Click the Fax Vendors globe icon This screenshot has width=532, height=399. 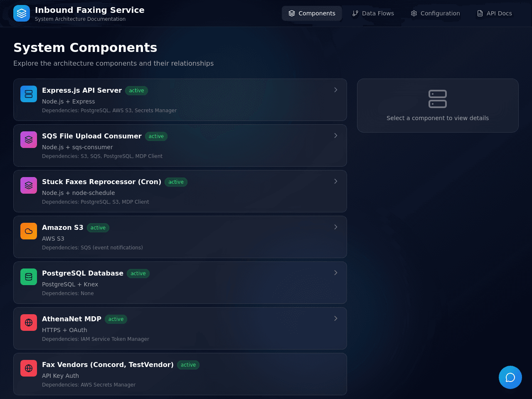click(x=29, y=368)
